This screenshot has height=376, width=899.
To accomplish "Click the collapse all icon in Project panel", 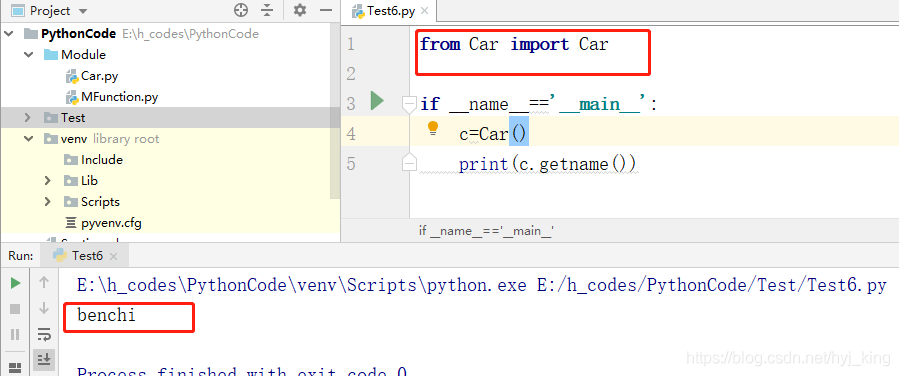I will point(267,10).
